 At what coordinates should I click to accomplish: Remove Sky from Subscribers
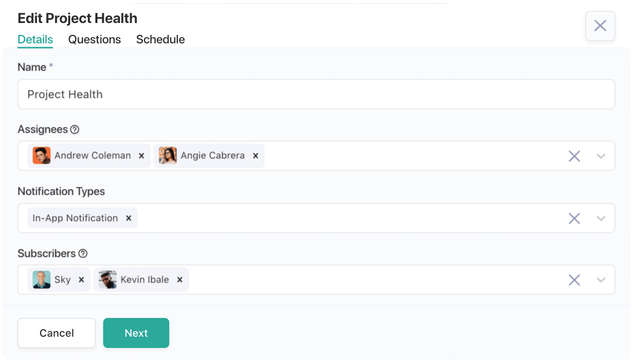(x=81, y=279)
